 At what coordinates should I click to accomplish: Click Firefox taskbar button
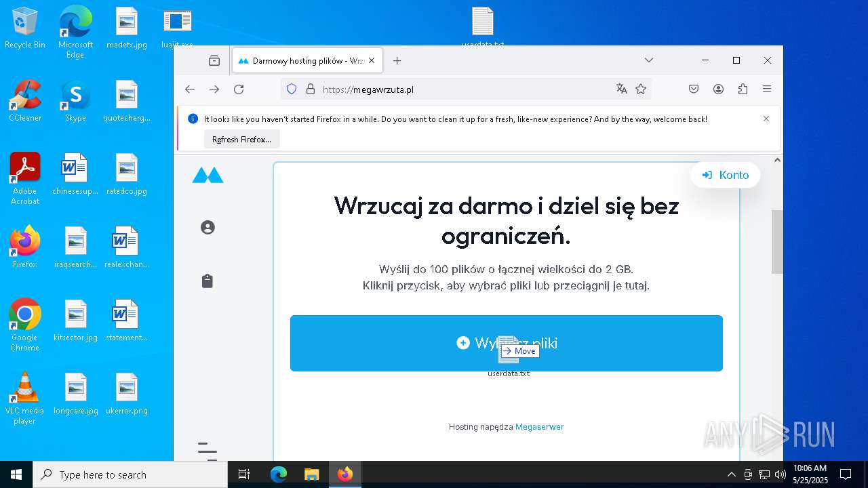[x=344, y=474]
